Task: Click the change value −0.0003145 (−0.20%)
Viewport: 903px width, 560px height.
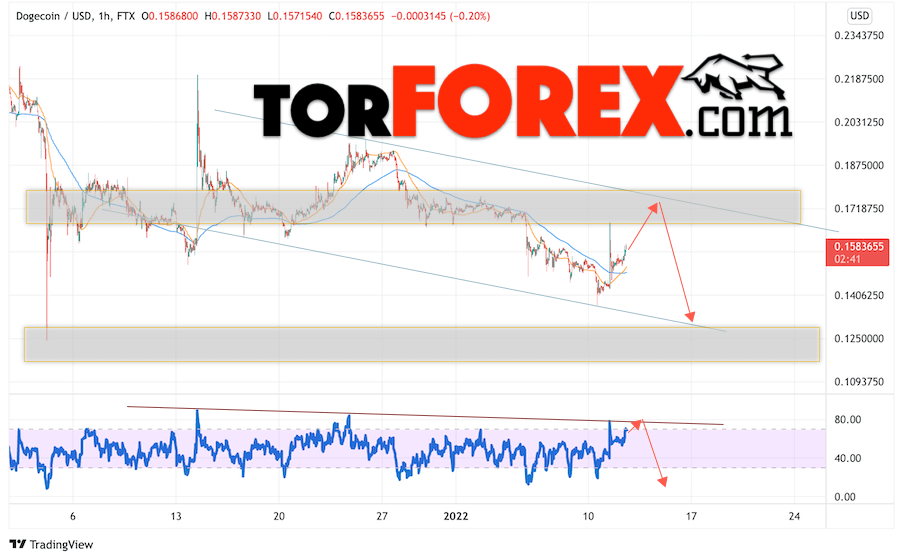Action: (441, 16)
